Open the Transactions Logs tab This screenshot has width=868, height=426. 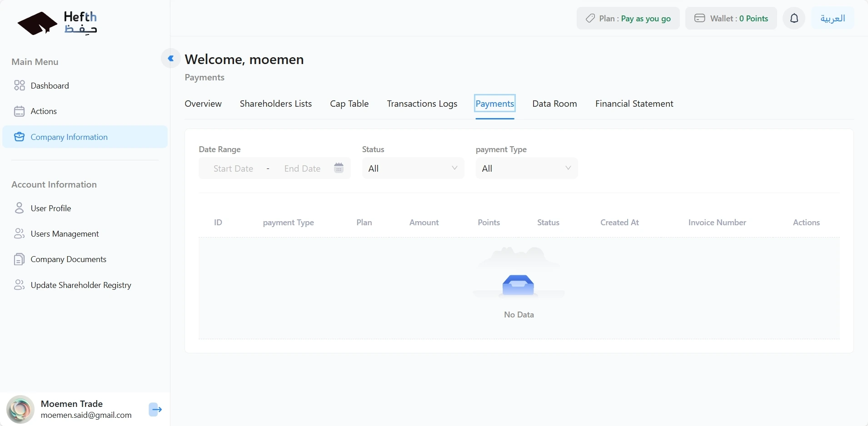pyautogui.click(x=422, y=104)
